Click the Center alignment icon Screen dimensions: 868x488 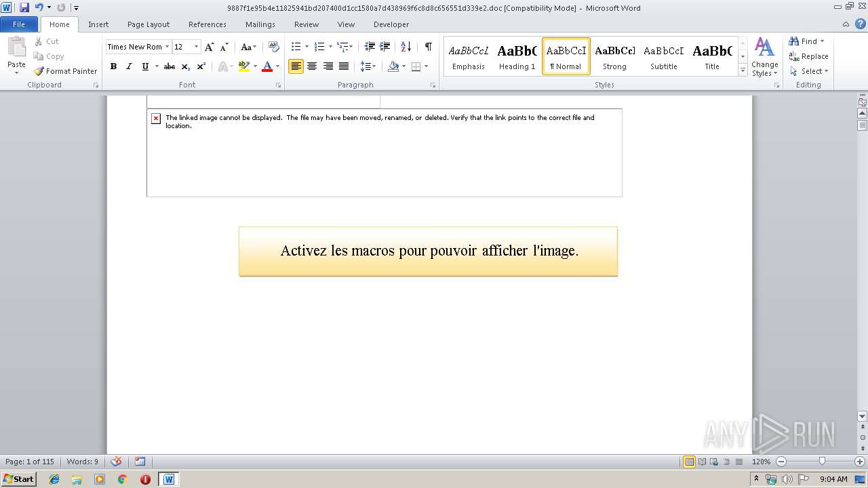(x=312, y=66)
